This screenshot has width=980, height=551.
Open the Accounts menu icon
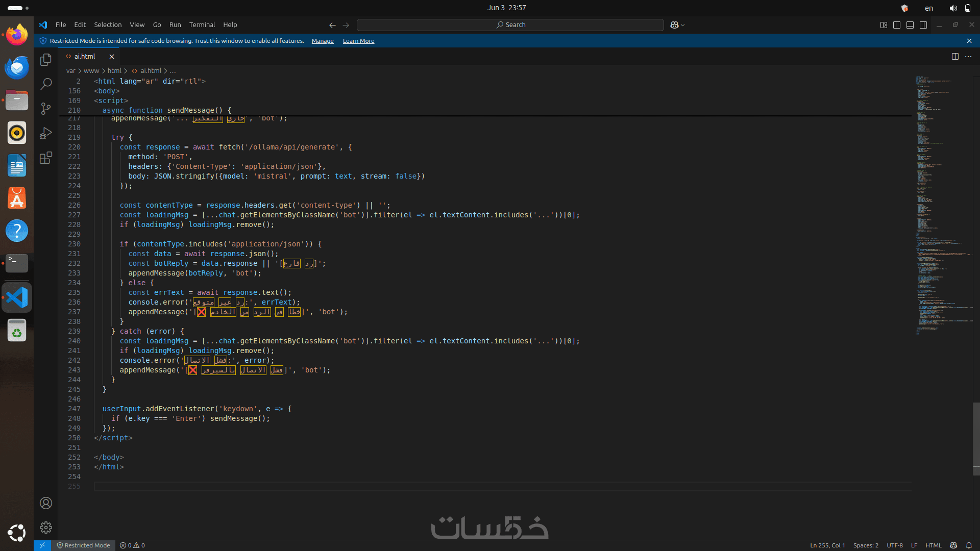click(46, 503)
